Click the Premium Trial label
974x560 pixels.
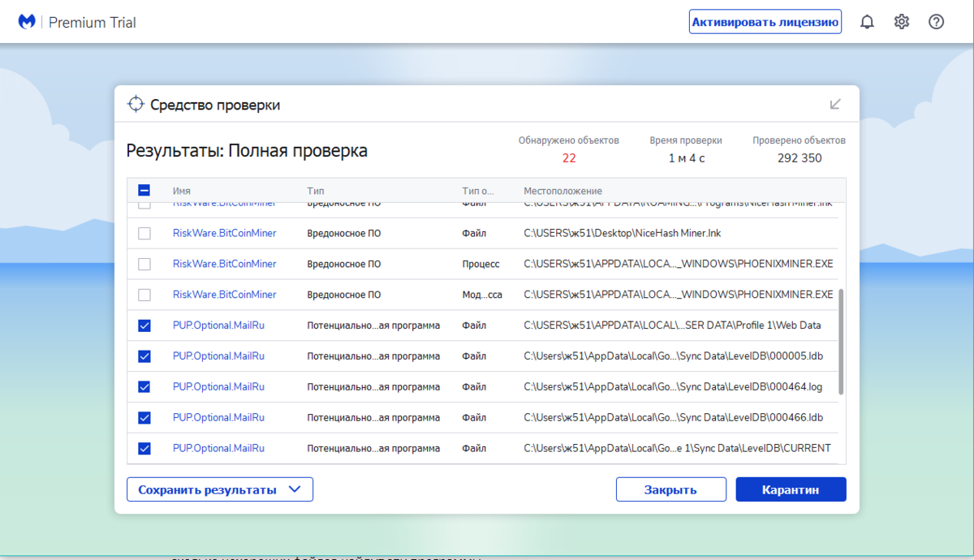click(93, 23)
